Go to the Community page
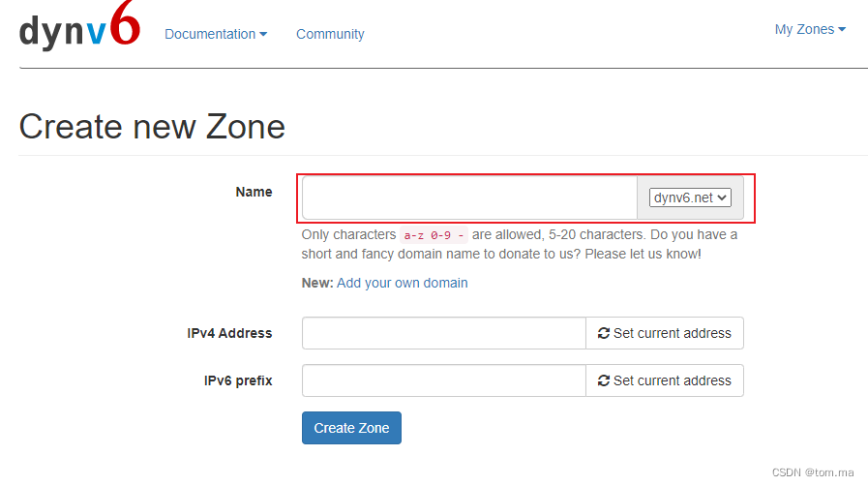This screenshot has width=868, height=486. [330, 34]
